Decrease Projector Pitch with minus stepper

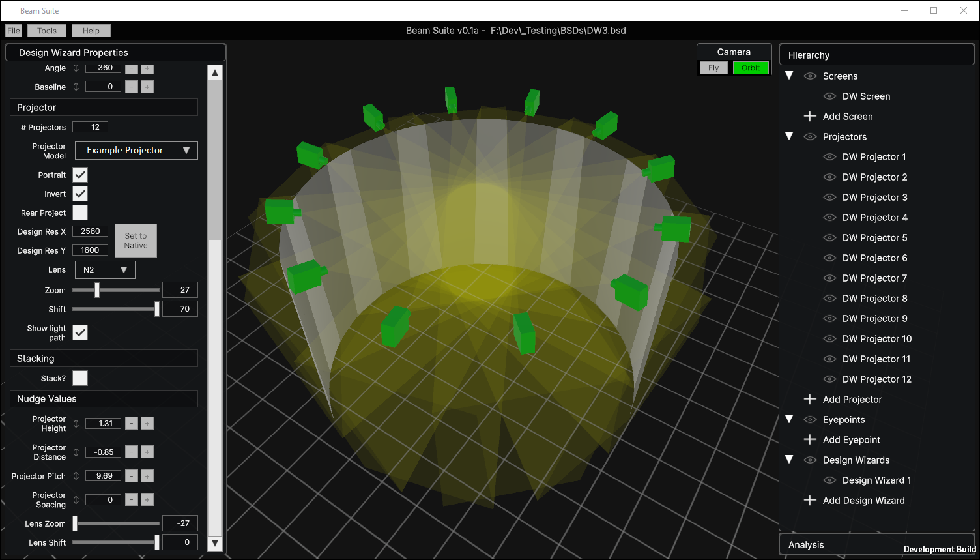click(x=132, y=476)
